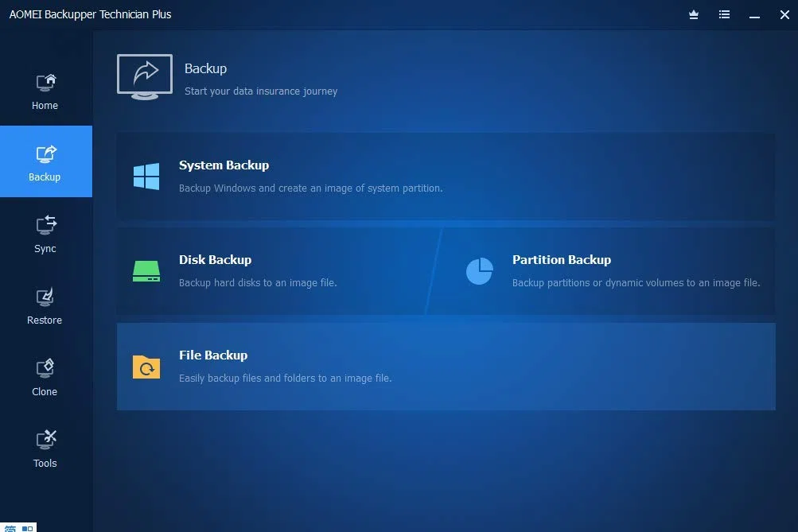Open the Restore section
This screenshot has width=798, height=532.
click(45, 305)
